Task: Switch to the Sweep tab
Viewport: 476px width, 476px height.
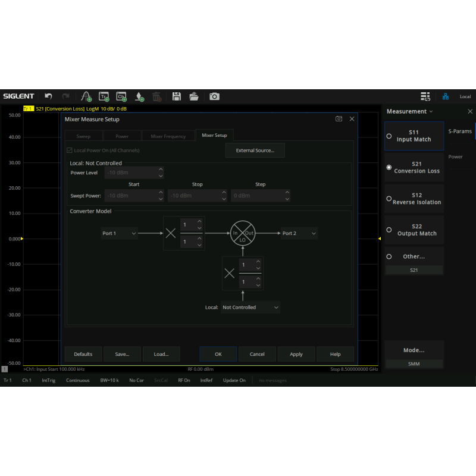Action: coord(83,136)
